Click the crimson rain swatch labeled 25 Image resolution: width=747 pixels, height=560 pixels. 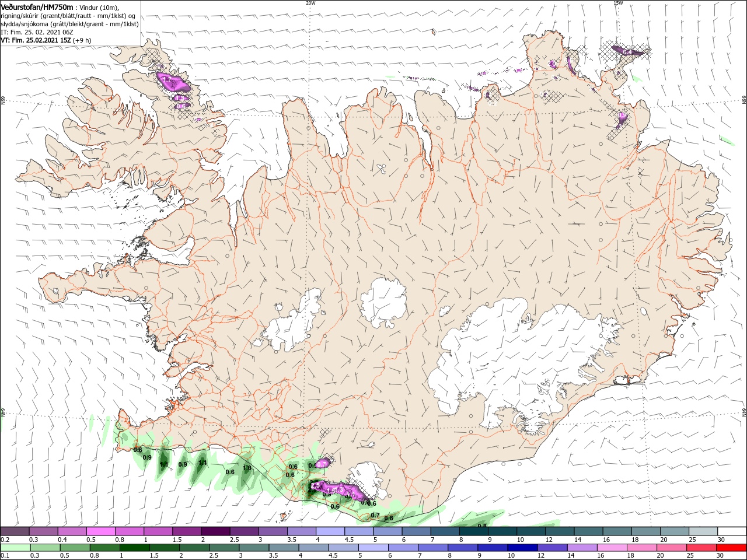tap(701, 547)
